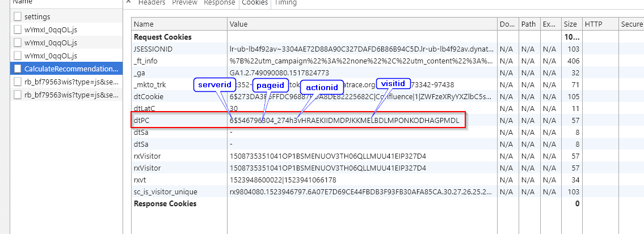
Task: Click the file icon beside CalculateRecommendation
Action: [x=17, y=69]
